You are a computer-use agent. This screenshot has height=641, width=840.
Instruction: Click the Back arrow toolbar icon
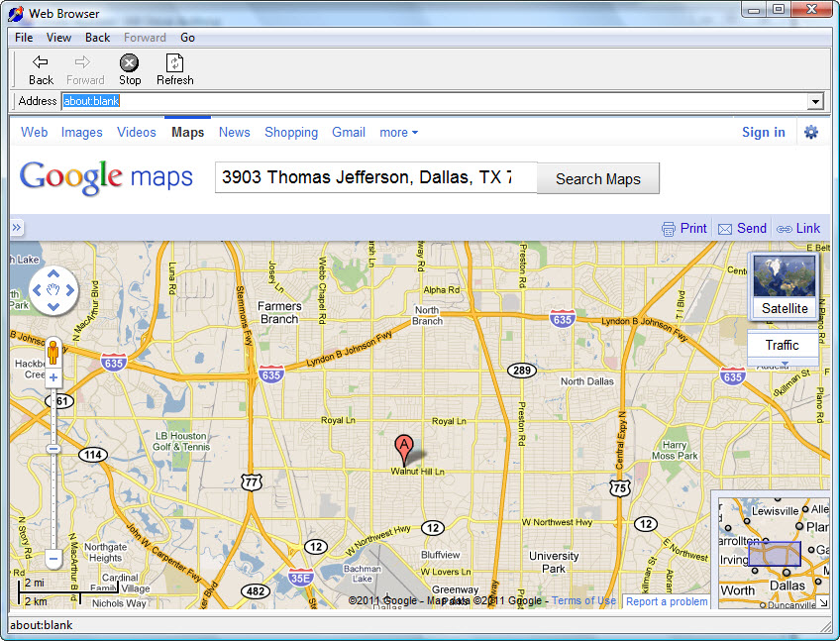tap(41, 62)
